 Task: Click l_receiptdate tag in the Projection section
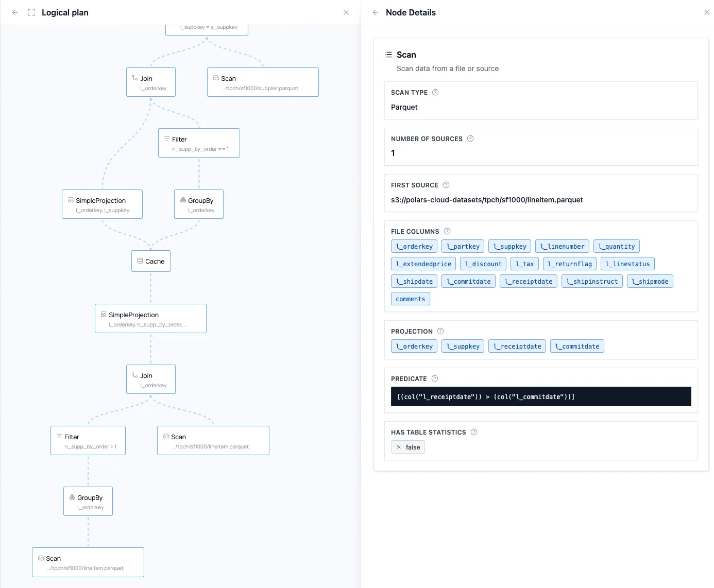pos(517,347)
